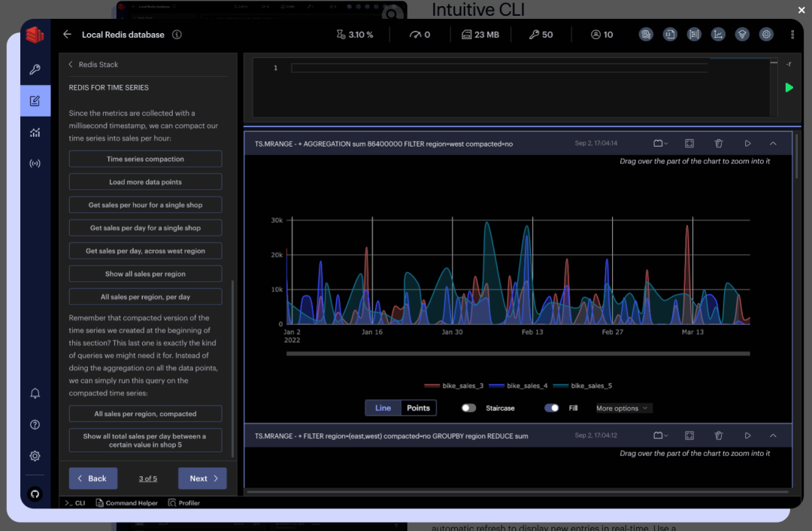Click the red Redis logo in the sidebar
The image size is (812, 531).
(x=35, y=35)
